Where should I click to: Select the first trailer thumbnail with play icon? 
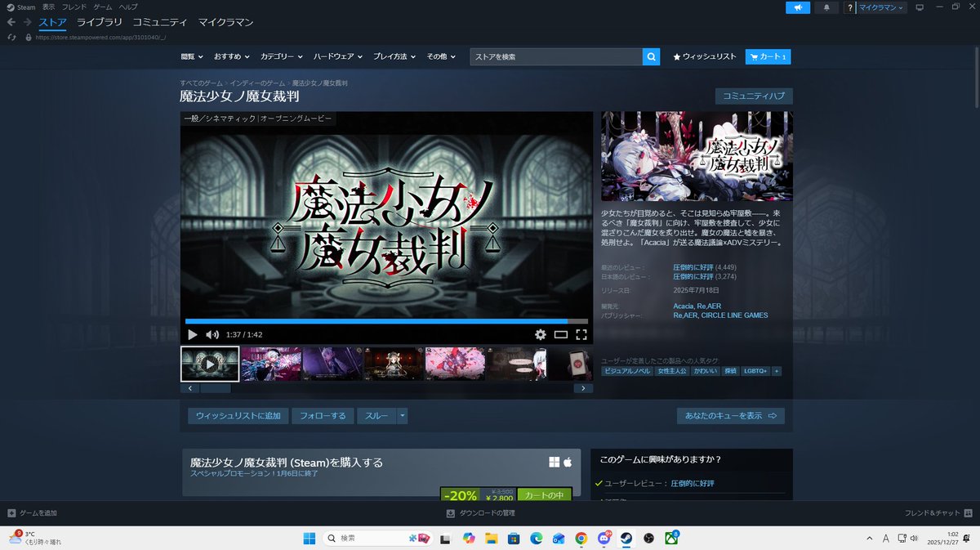(x=210, y=364)
